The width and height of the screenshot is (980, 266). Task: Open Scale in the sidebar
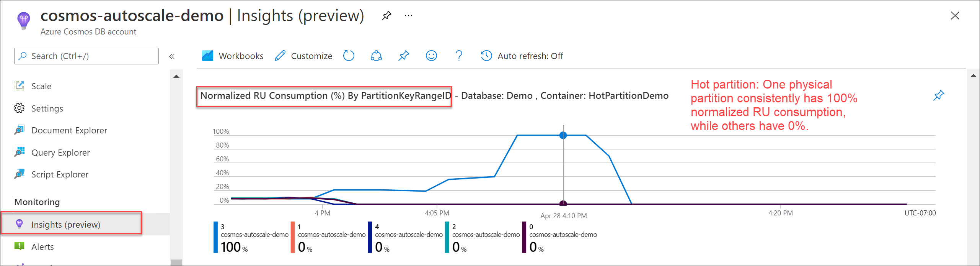coord(41,86)
